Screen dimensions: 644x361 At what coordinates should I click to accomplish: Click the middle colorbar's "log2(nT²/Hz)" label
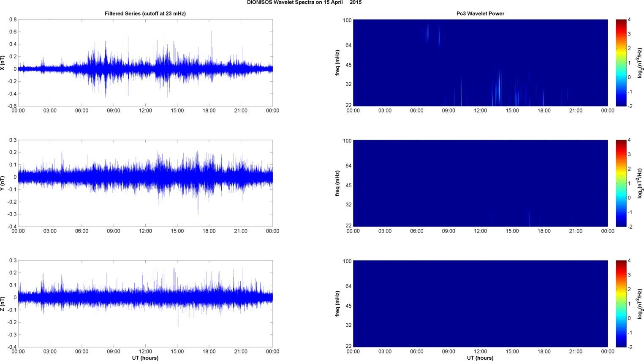click(640, 183)
